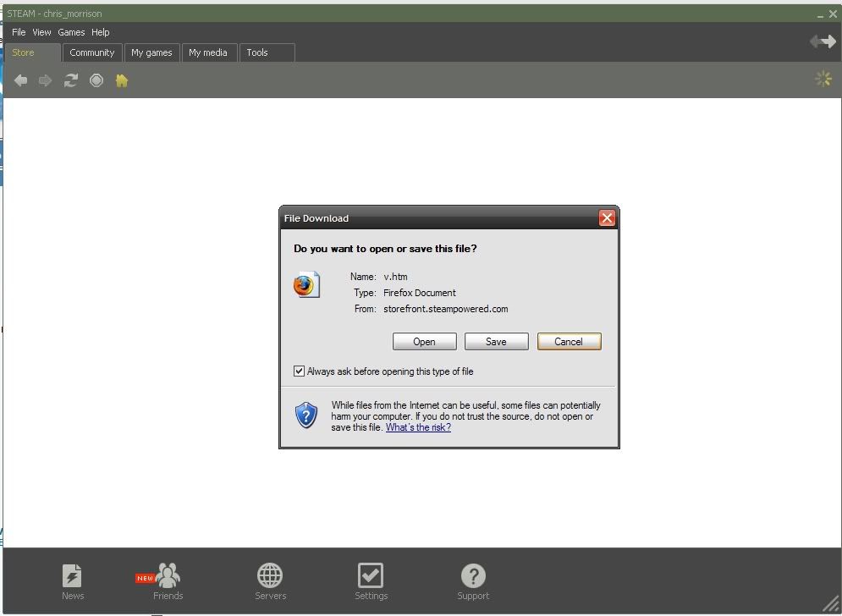
Task: Close the File Download dialog
Action: [607, 218]
